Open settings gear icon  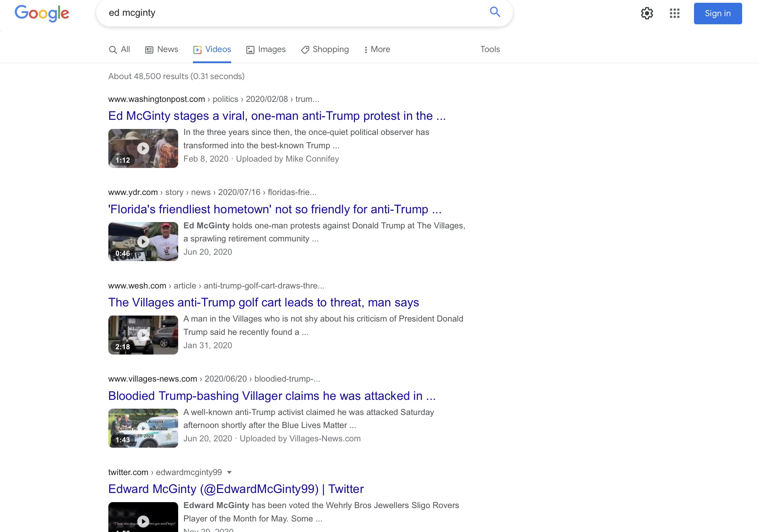click(x=647, y=13)
